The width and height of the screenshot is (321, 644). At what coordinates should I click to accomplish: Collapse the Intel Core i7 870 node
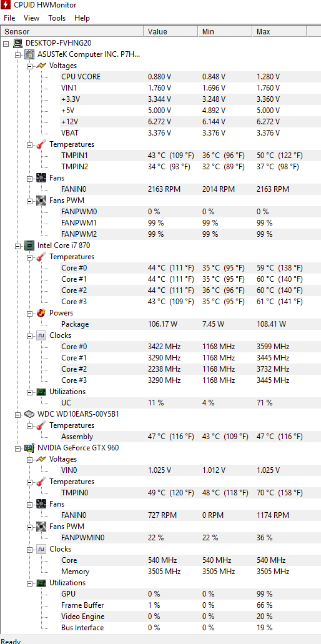[17, 245]
